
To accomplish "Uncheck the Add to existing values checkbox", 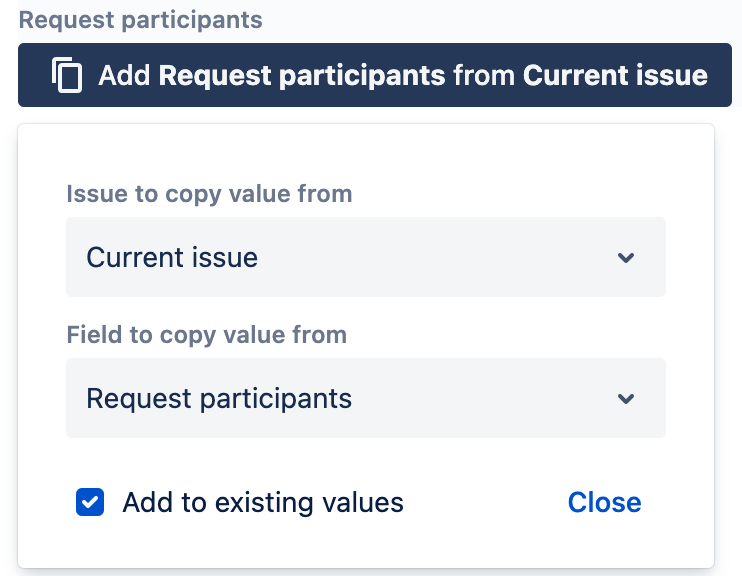I will [x=90, y=502].
